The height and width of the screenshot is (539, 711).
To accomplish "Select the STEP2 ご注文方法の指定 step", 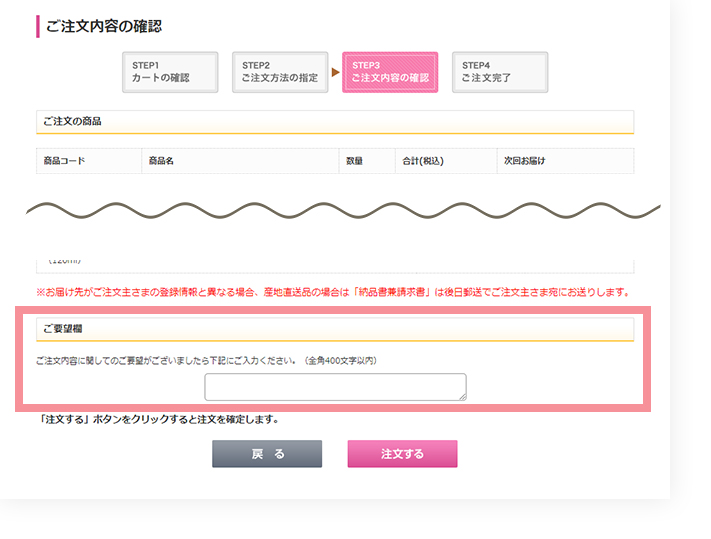I will [280, 72].
